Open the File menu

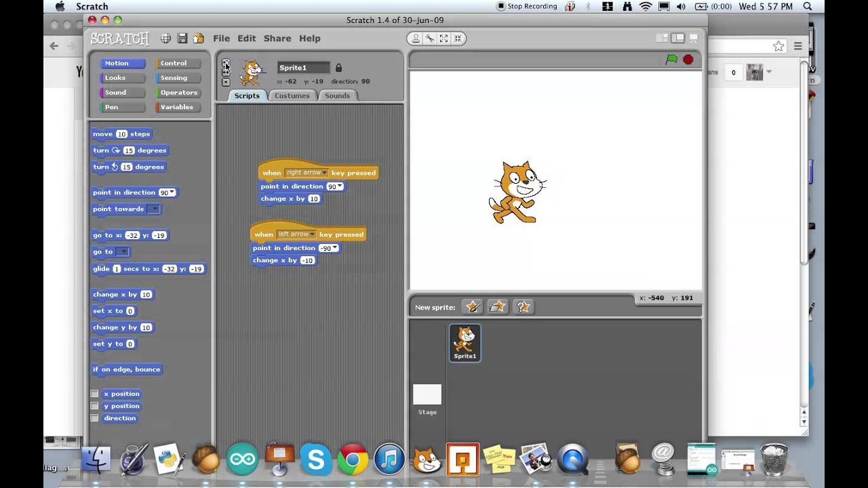point(221,39)
